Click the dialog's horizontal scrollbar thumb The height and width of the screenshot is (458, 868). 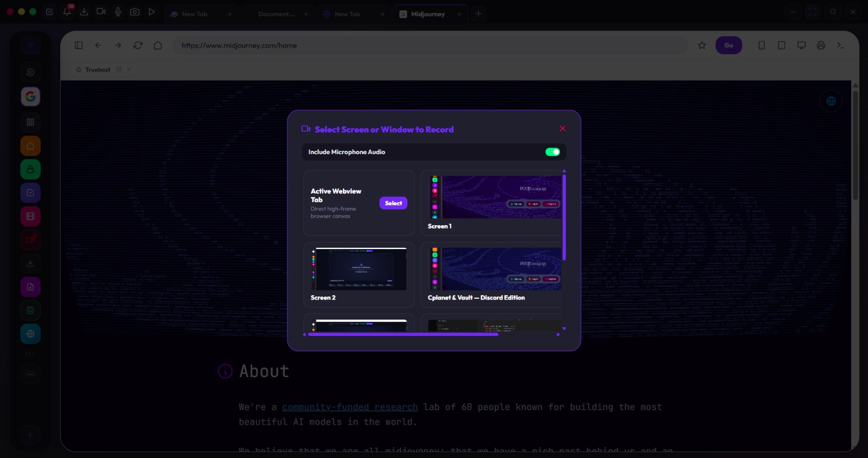(x=403, y=335)
